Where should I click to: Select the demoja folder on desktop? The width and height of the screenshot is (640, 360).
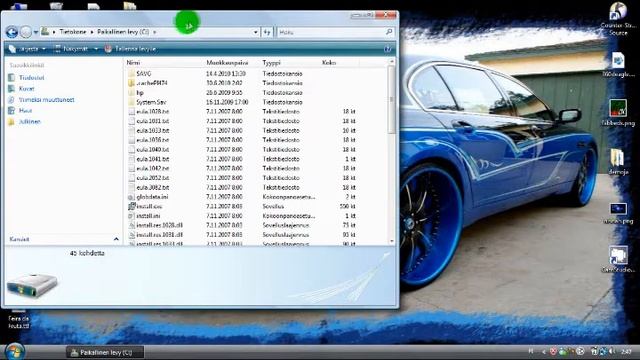tap(618, 162)
